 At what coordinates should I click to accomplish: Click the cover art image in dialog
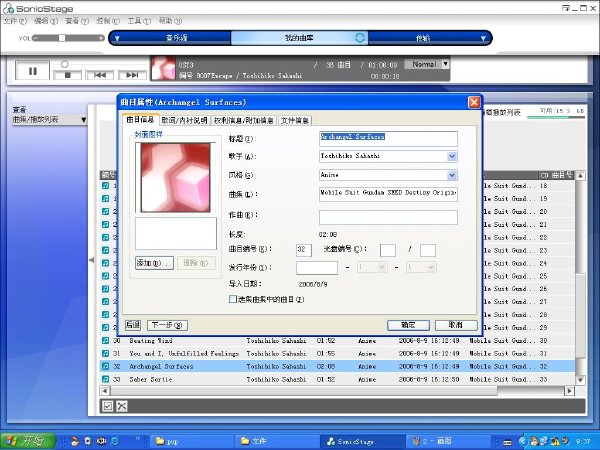(x=176, y=177)
